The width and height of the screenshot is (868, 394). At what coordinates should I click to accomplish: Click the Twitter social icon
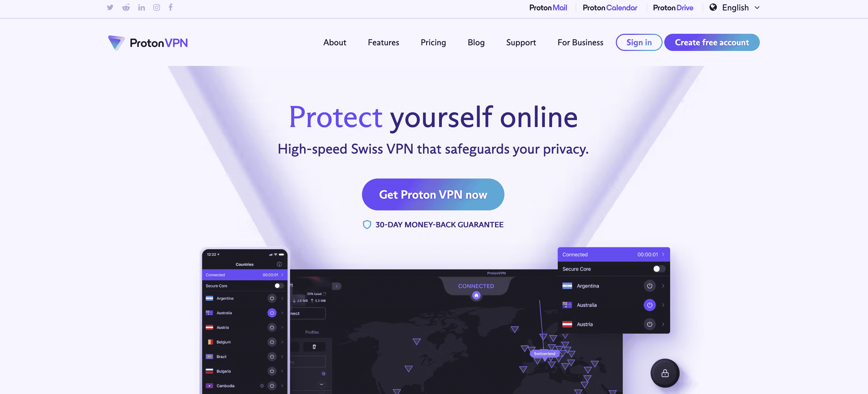[110, 7]
